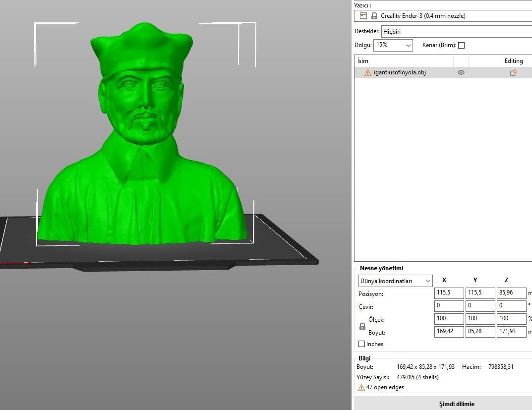Click the Şimdi dilimle slice button
Image resolution: width=532 pixels, height=410 pixels.
(x=443, y=404)
